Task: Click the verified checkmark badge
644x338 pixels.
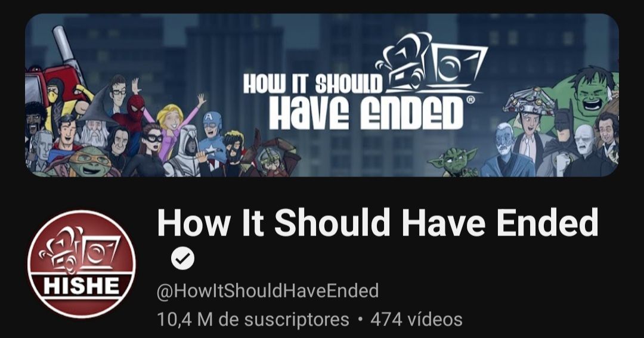Action: tap(183, 258)
